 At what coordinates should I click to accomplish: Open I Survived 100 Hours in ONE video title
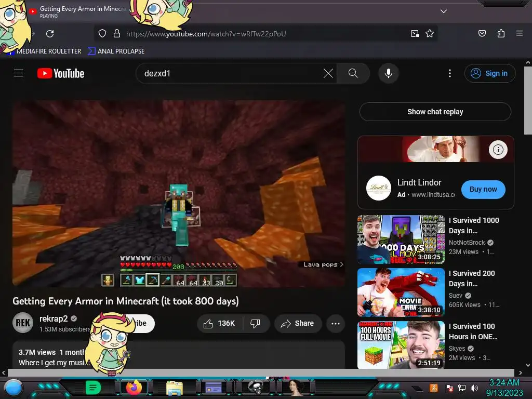pyautogui.click(x=473, y=331)
